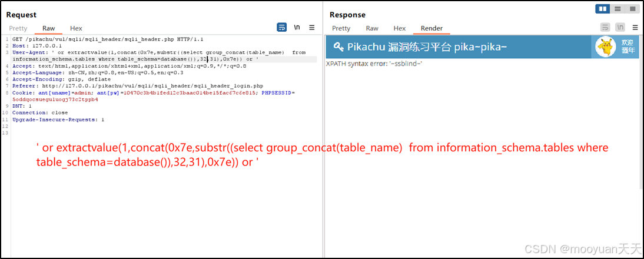Click the Accept-Language header line
This screenshot has width=644, height=259.
98,72
